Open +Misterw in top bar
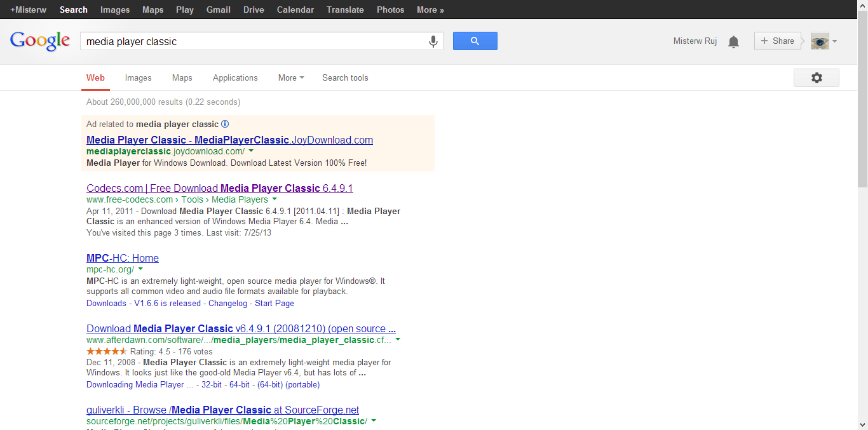The height and width of the screenshot is (430, 868). pyautogui.click(x=28, y=10)
